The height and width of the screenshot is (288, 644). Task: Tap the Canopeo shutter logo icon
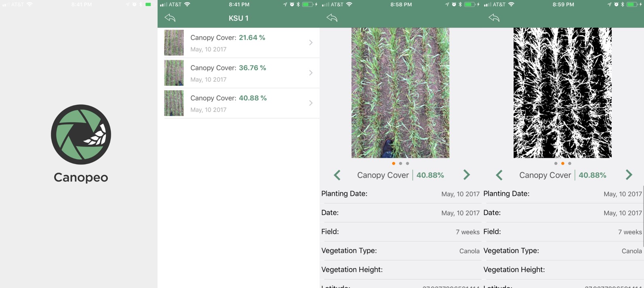[x=81, y=134]
